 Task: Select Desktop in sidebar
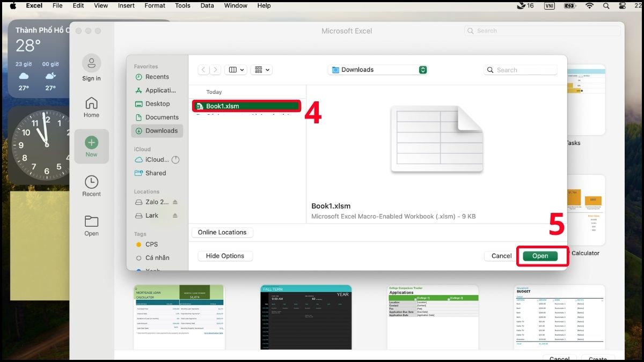pos(157,104)
